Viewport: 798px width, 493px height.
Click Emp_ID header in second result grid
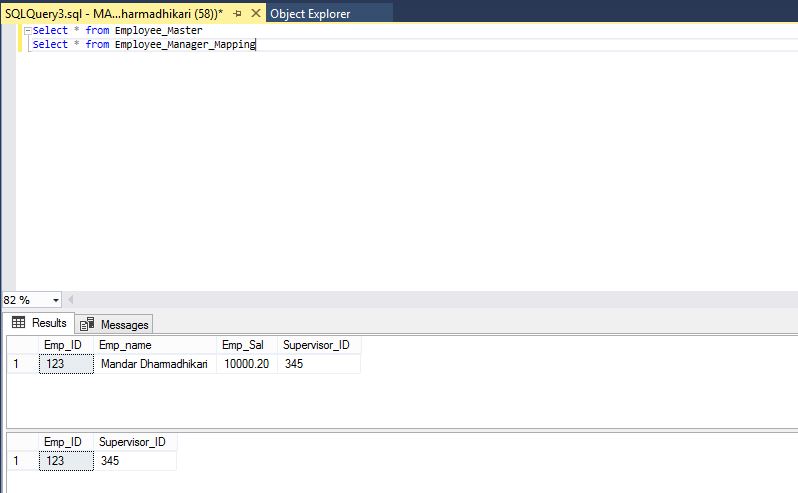[x=66, y=442]
